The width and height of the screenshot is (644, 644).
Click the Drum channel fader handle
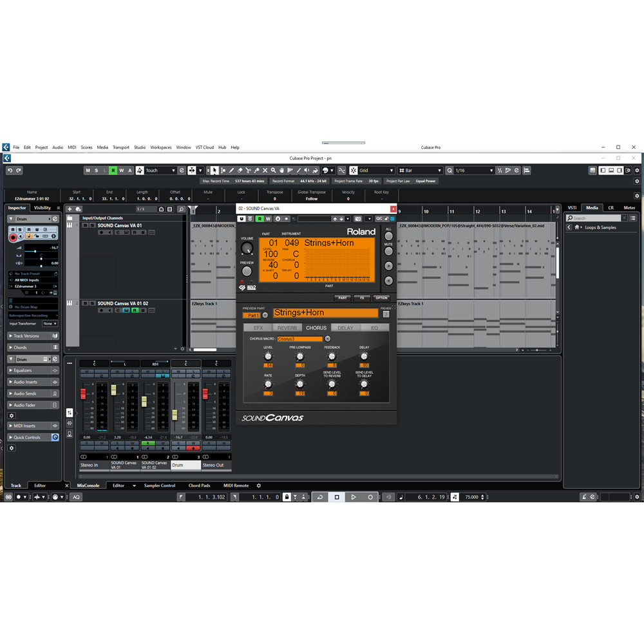click(x=175, y=414)
